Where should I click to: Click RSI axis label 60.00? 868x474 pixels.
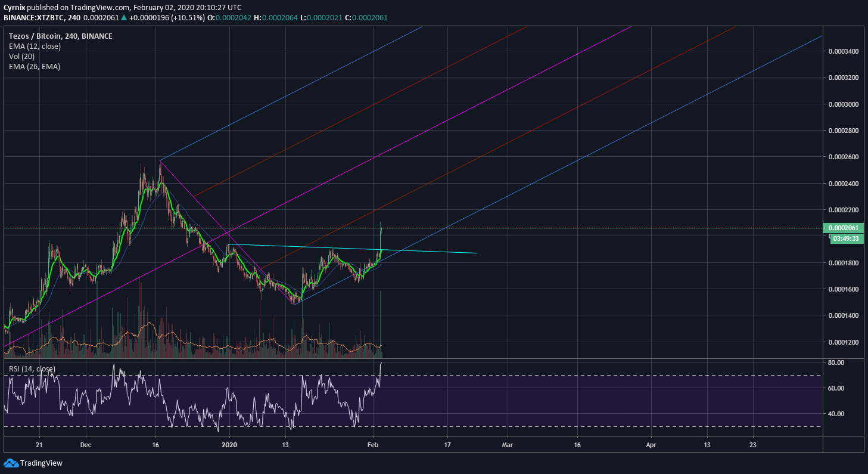coord(836,388)
